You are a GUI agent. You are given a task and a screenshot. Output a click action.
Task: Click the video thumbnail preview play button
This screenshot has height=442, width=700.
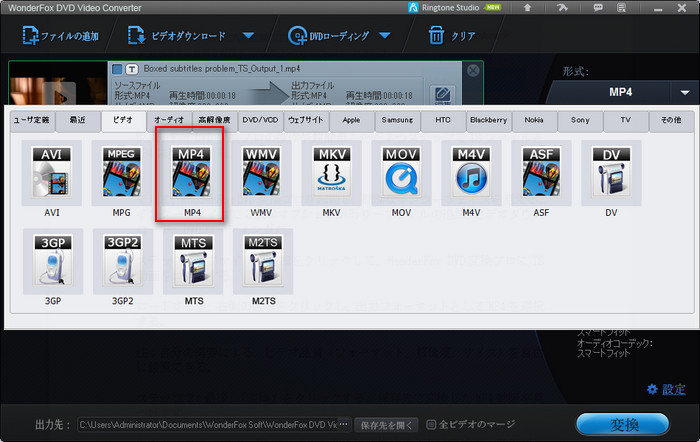tap(61, 96)
